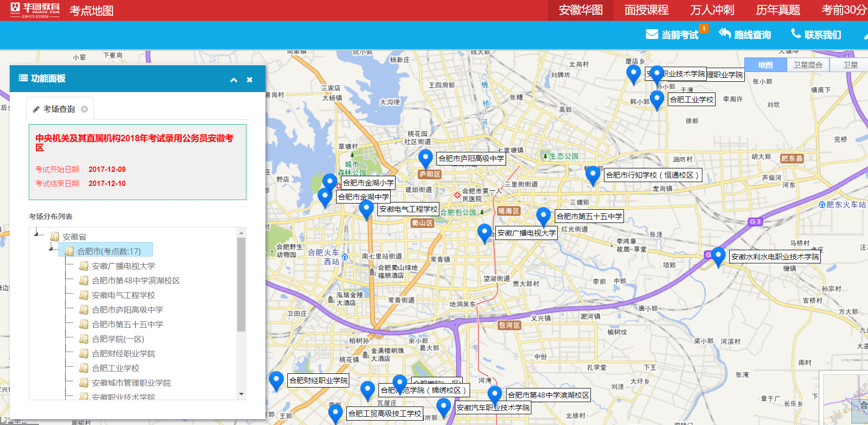Open the current exam envelope icon

click(x=652, y=34)
